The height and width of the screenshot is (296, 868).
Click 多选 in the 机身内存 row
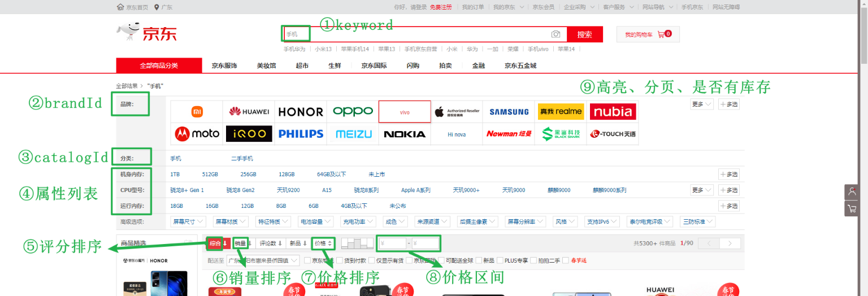[728, 174]
